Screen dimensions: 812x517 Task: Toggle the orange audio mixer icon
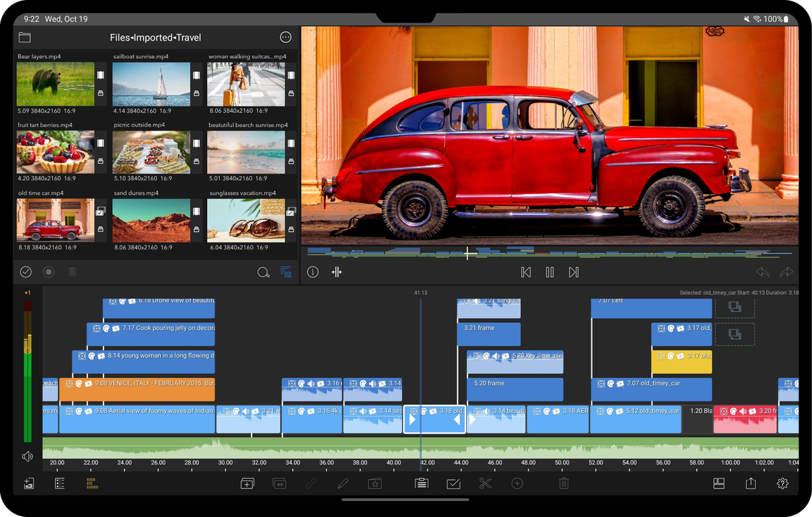point(92,483)
